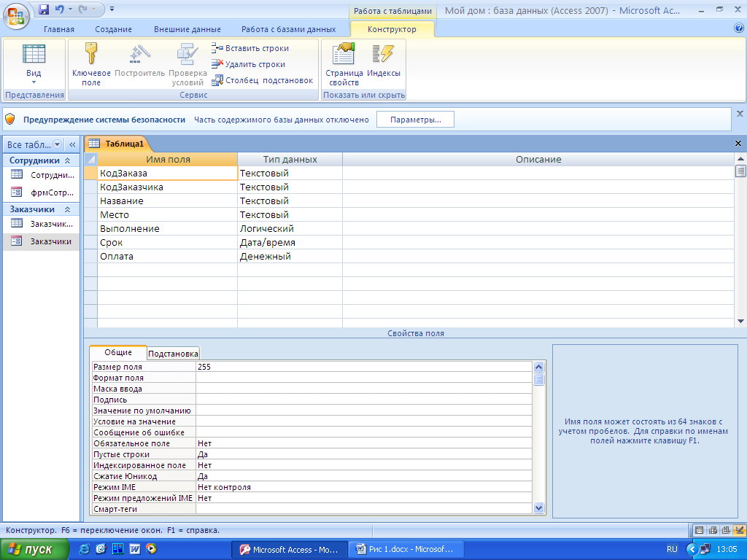This screenshot has height=560, width=747.
Task: Switch to datasheet view in status bar
Action: coord(699,530)
